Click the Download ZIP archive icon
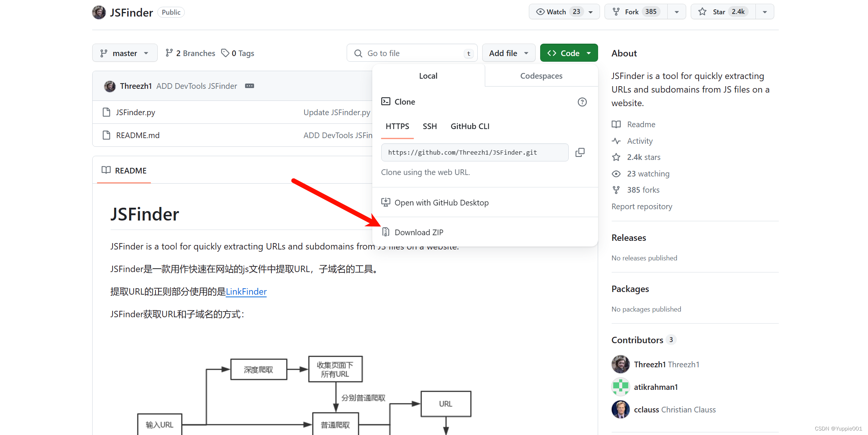Image resolution: width=868 pixels, height=435 pixels. pos(385,232)
